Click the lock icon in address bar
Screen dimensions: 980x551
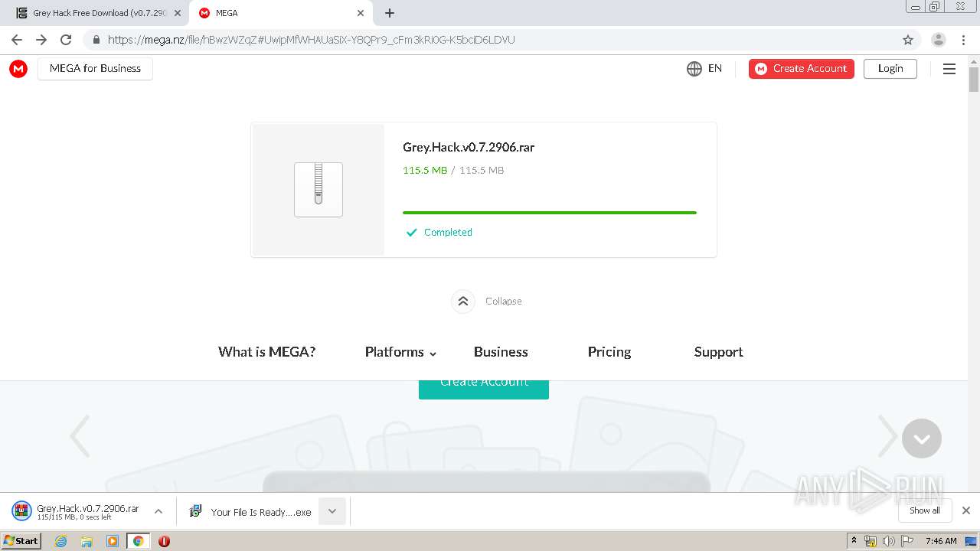[x=96, y=40]
